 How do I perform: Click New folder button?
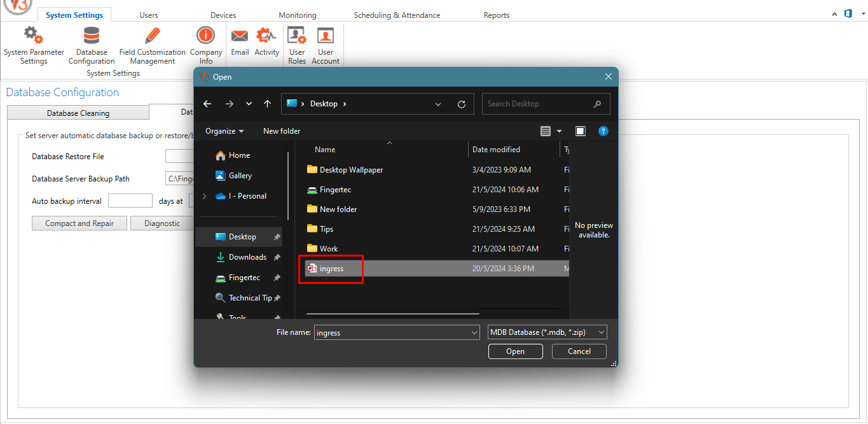point(282,131)
